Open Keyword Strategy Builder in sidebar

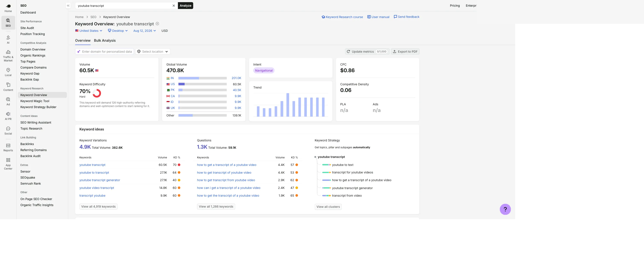(x=38, y=107)
